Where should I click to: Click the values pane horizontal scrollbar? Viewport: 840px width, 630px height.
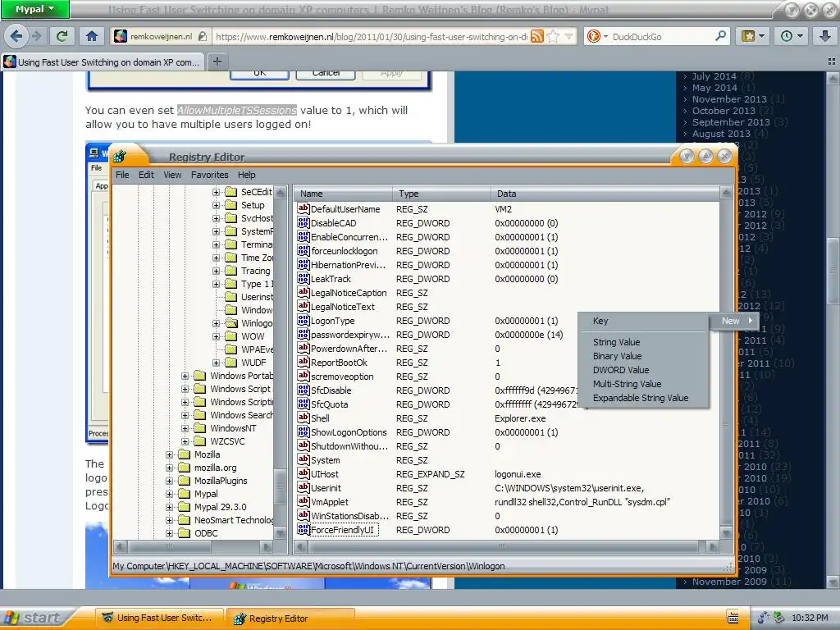(503, 546)
